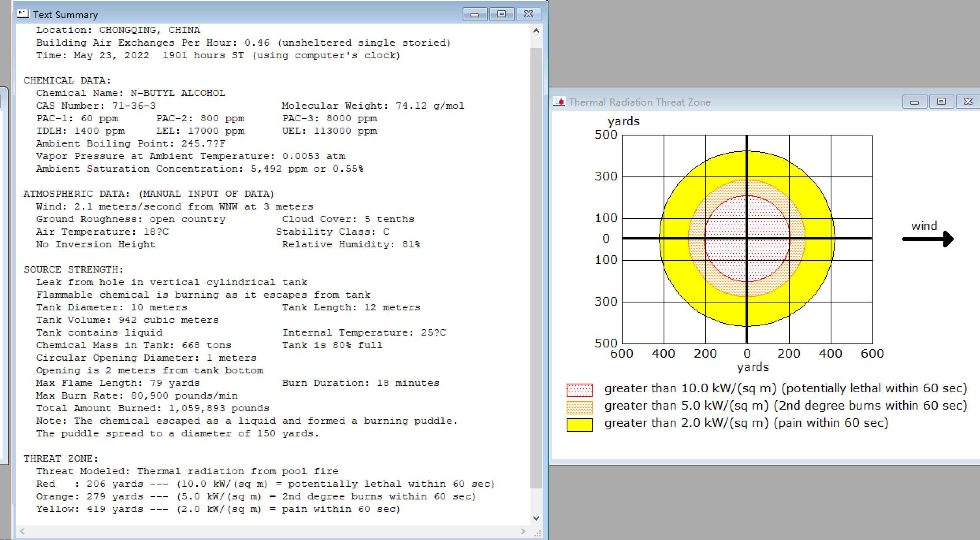The width and height of the screenshot is (980, 540).
Task: Click the horizontal scrollbar left arrow
Action: pyautogui.click(x=22, y=531)
